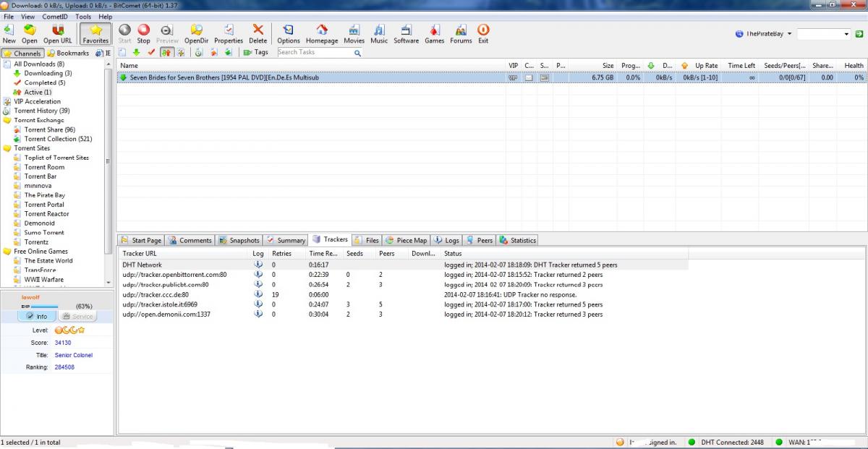
Task: Switch to the Trackers tab
Action: (330, 239)
